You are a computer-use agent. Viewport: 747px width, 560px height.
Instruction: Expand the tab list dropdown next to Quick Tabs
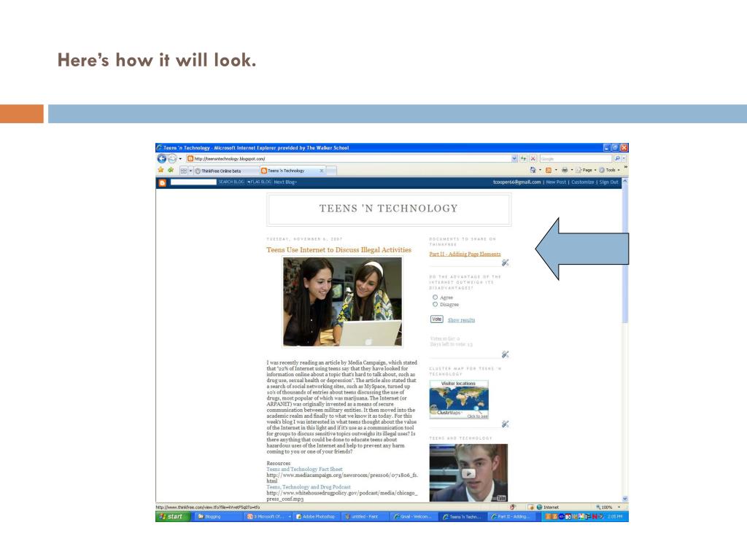pyautogui.click(x=190, y=171)
